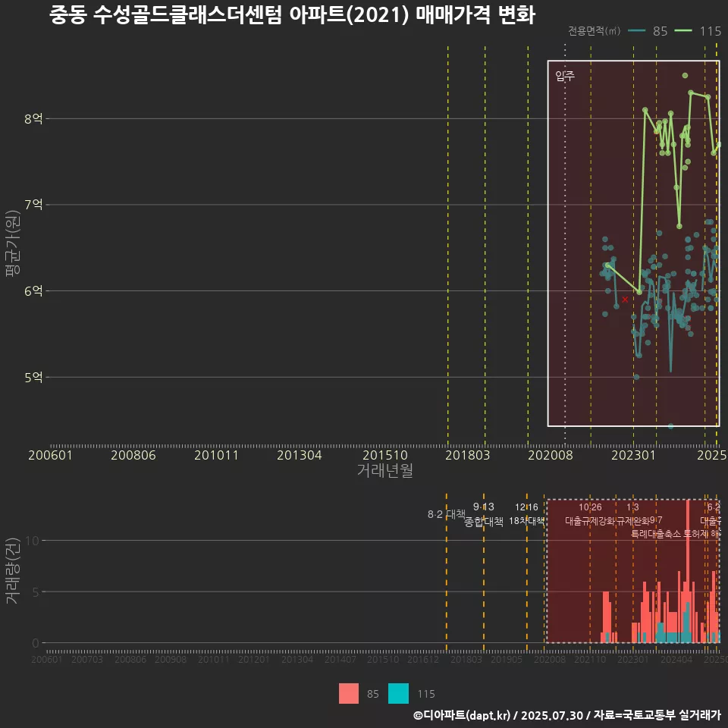
Task: Click the '0' volume axis label
Action: tap(36, 643)
